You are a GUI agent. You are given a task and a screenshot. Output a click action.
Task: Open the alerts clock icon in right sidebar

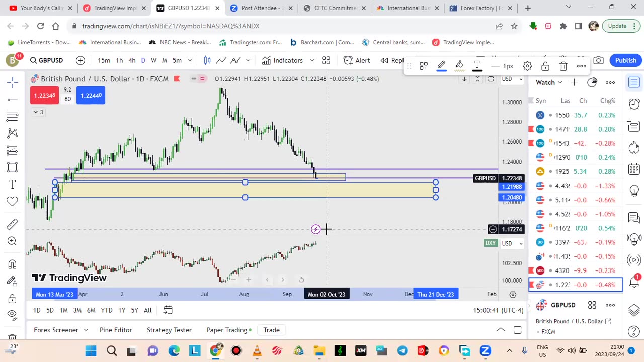click(634, 104)
